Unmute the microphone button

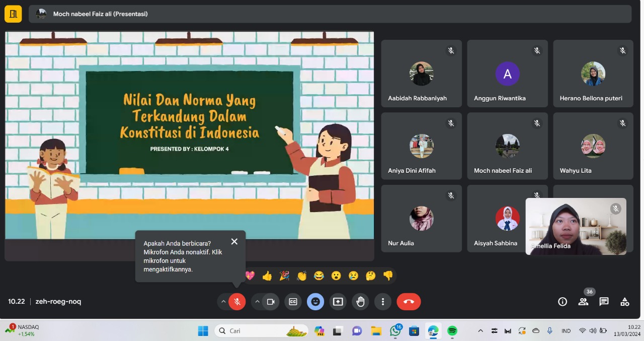(237, 302)
